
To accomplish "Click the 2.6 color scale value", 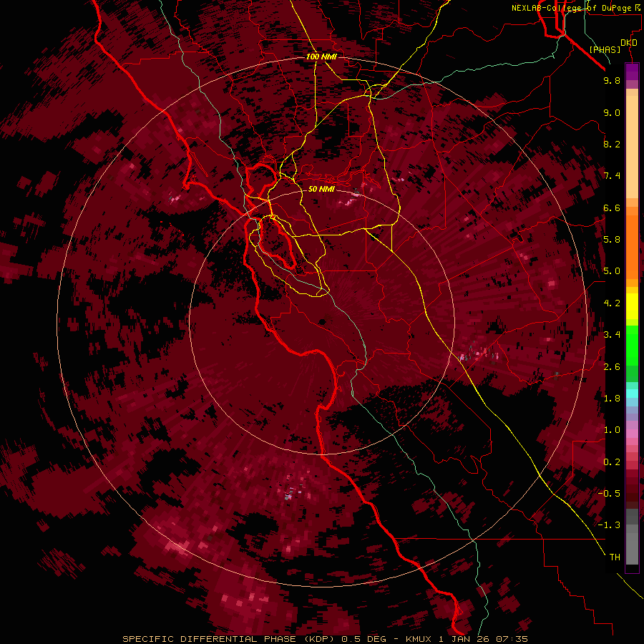I will pyautogui.click(x=612, y=367).
